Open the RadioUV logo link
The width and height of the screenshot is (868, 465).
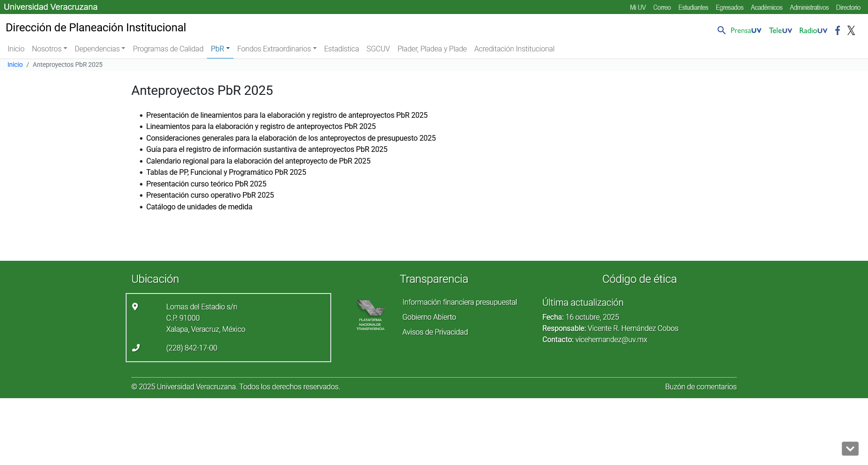tap(813, 30)
